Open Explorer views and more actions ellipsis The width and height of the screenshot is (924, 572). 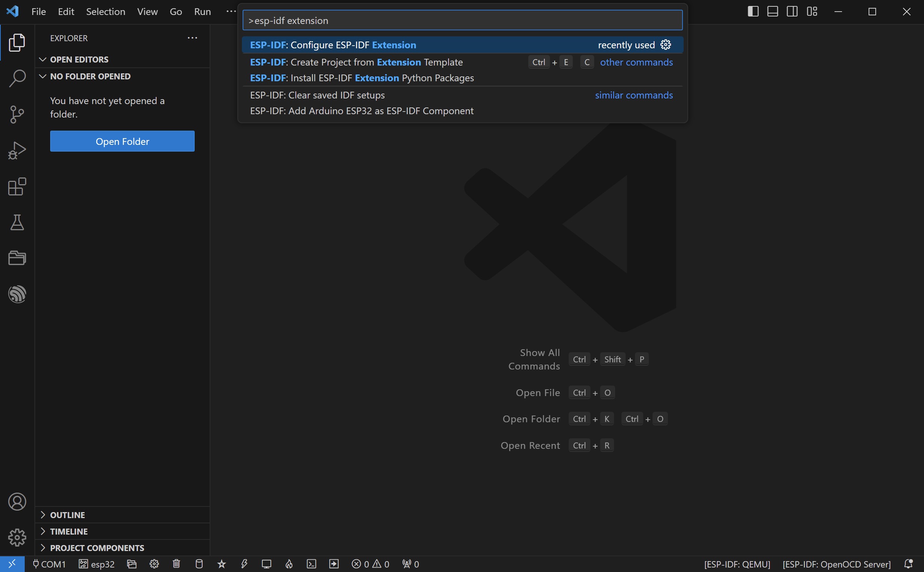coord(192,38)
